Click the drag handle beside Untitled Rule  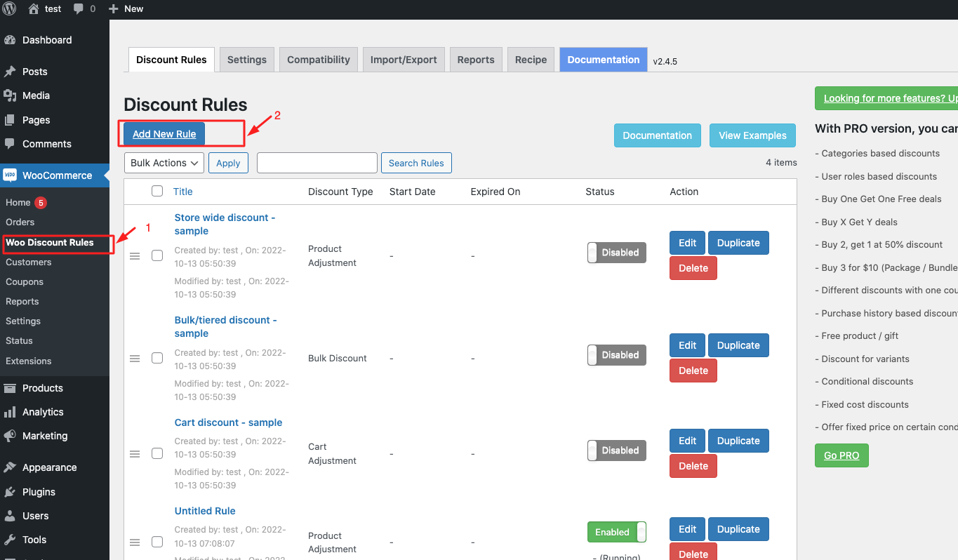click(x=135, y=542)
